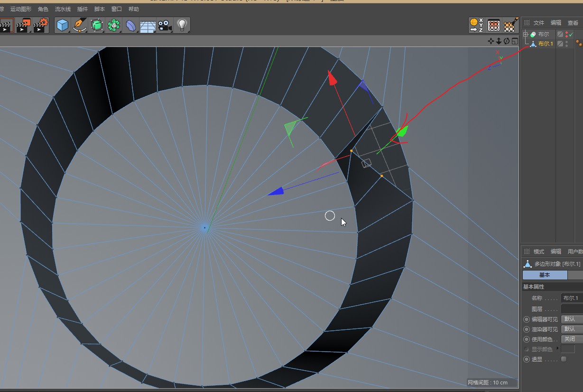The image size is (583, 392).
Task: Open the Bend deformer icon
Action: point(131,25)
